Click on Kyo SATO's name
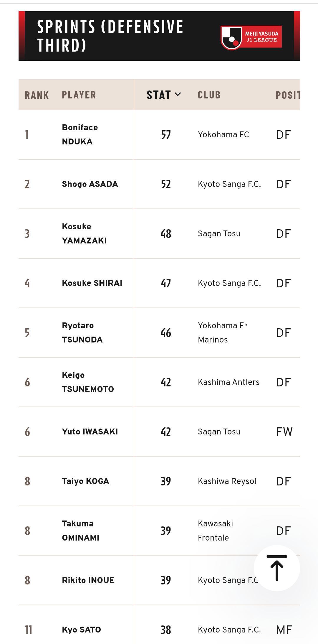This screenshot has width=318, height=644. point(81,630)
